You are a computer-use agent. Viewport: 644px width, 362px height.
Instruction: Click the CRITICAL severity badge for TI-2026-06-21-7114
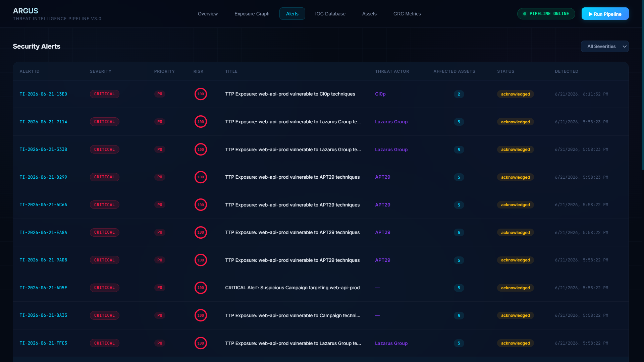pos(104,122)
